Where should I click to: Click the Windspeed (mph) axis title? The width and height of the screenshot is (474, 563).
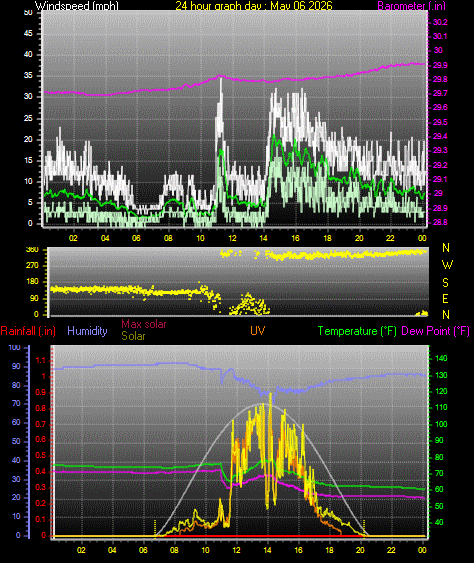(76, 5)
